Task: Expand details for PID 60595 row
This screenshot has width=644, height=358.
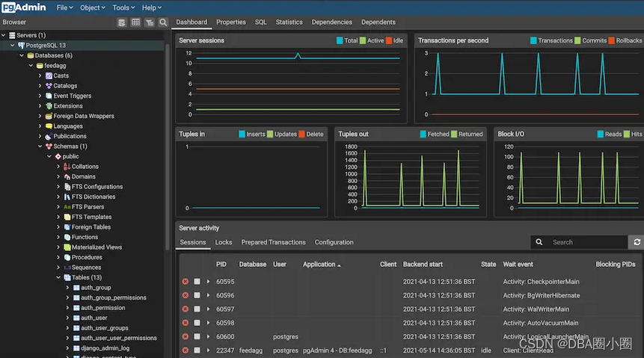Action: (208, 282)
